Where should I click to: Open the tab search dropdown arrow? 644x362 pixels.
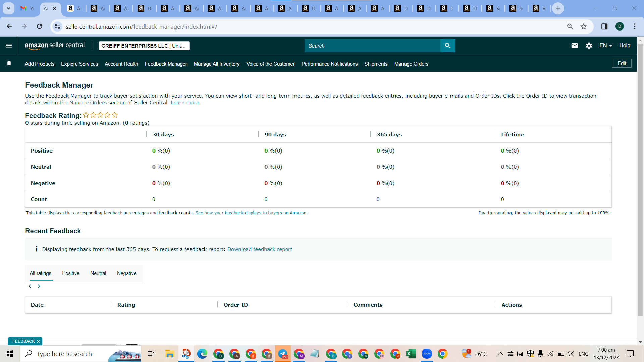coord(8,8)
